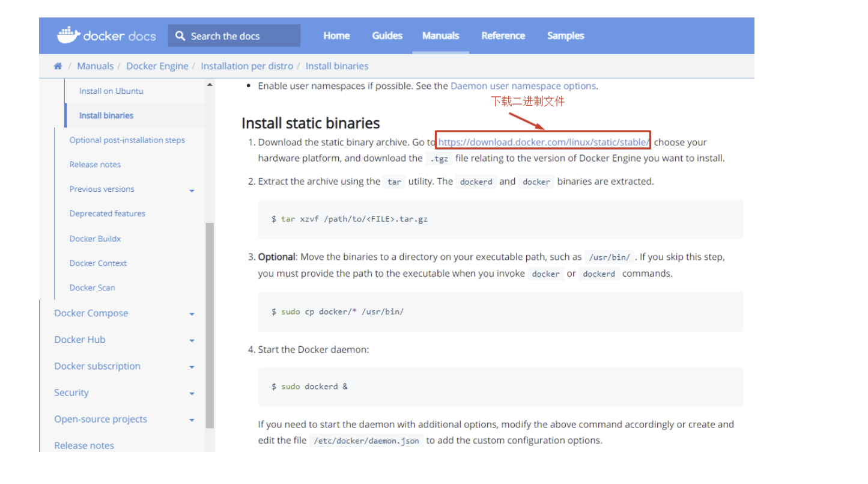Screen dimensions: 868x484
Task: Open bottom Release notes sidebar item
Action: point(83,446)
